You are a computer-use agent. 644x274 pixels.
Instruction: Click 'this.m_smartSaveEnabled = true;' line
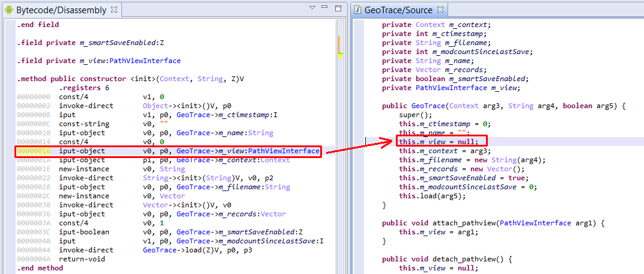(x=464, y=178)
